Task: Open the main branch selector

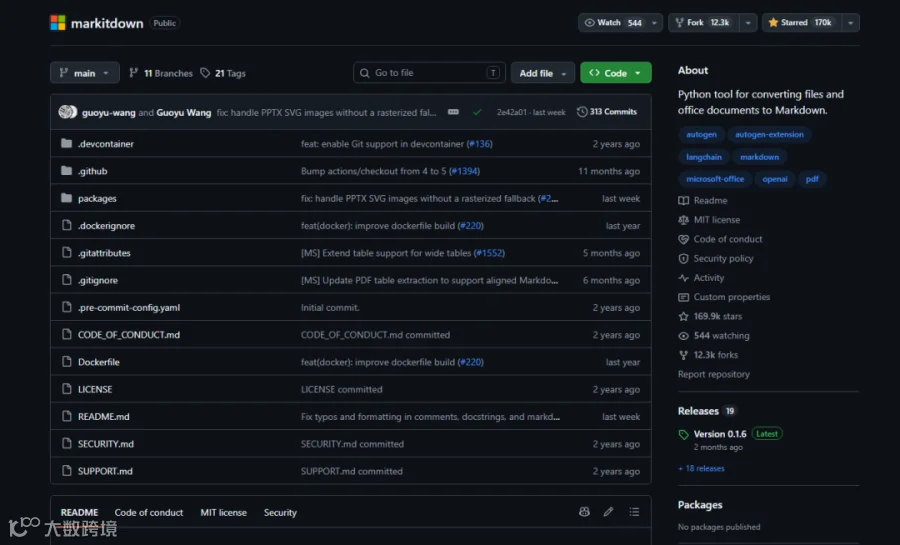Action: [x=85, y=73]
